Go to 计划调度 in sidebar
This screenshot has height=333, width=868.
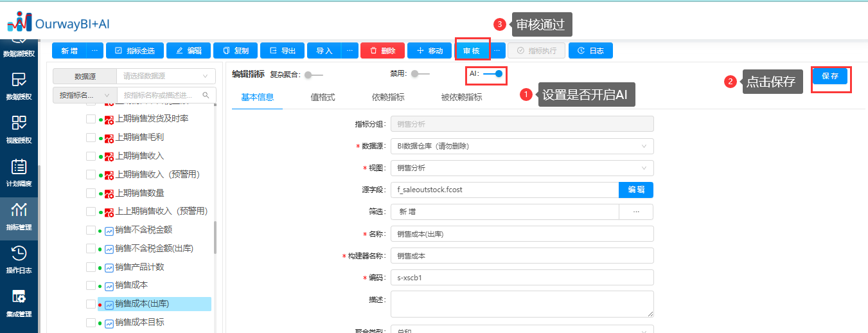tap(19, 172)
